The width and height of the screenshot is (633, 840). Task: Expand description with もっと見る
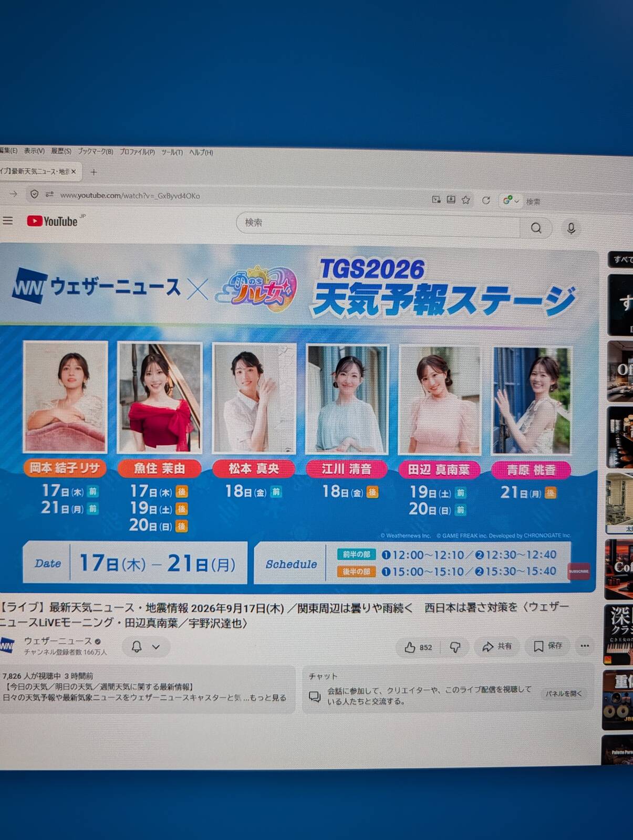[268, 698]
